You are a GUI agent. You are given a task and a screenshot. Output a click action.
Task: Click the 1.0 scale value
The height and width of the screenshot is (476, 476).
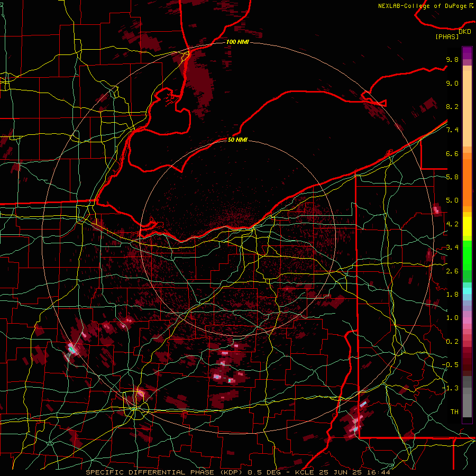click(x=452, y=318)
